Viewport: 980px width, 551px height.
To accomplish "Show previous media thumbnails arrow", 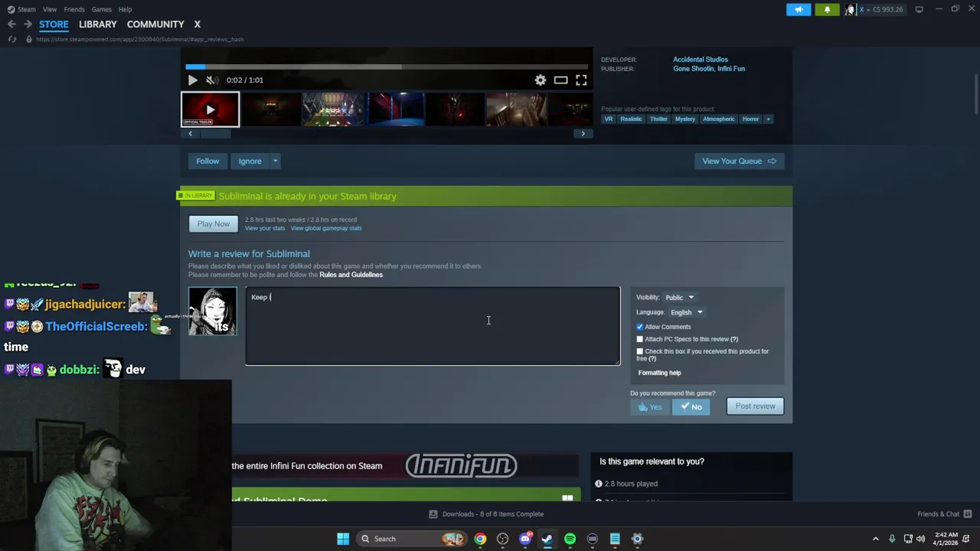I will point(191,133).
